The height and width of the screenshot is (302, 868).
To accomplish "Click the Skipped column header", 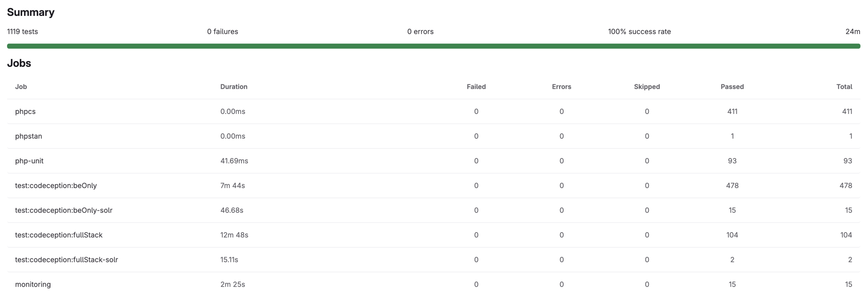I will point(647,87).
